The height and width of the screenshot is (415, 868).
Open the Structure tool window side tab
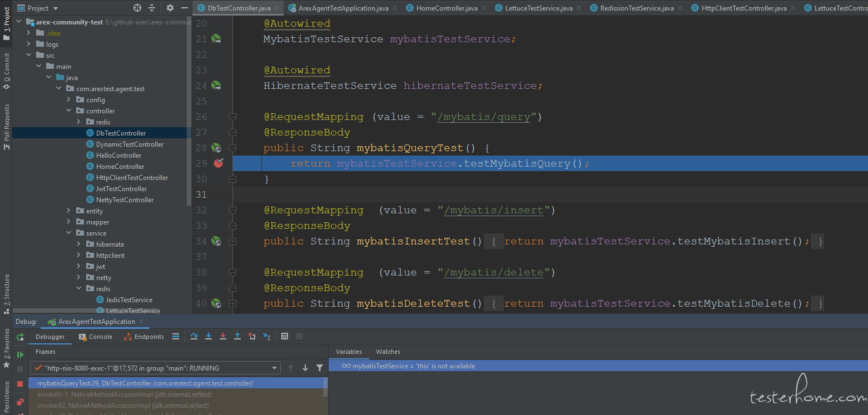point(6,294)
